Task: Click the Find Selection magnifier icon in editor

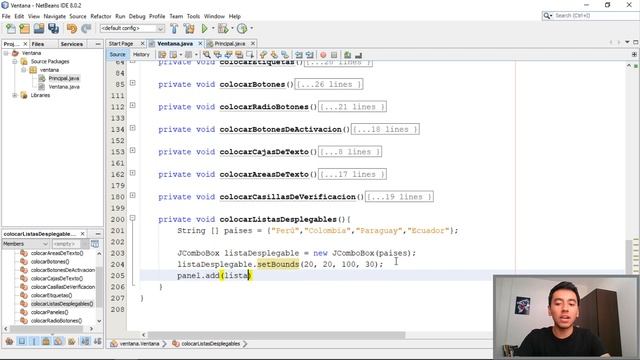Action: point(207,55)
